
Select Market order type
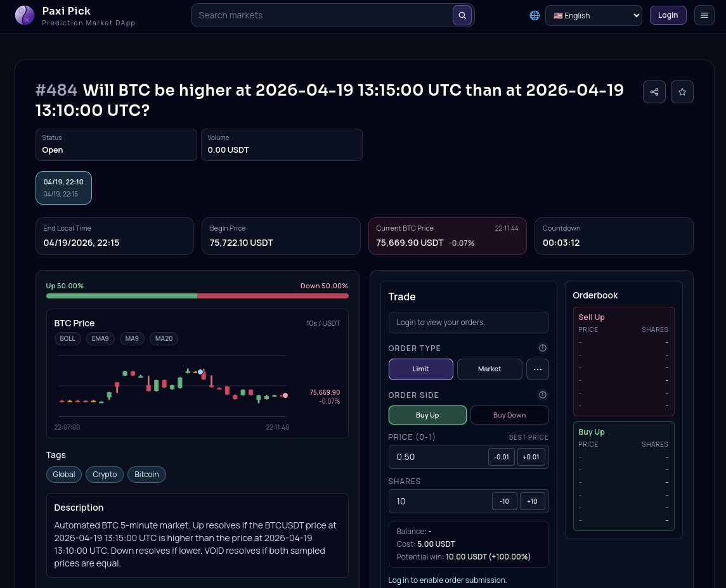point(489,369)
